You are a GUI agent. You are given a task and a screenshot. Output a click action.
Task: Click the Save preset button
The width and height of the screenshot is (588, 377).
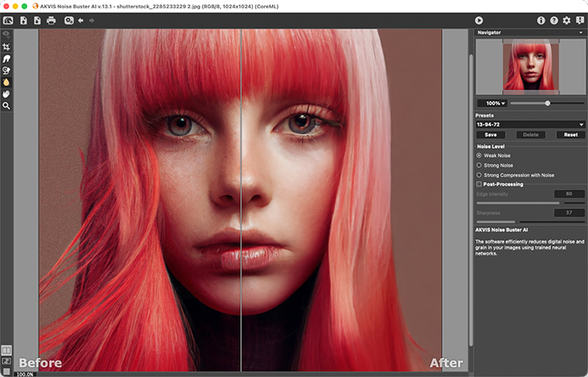pos(490,134)
